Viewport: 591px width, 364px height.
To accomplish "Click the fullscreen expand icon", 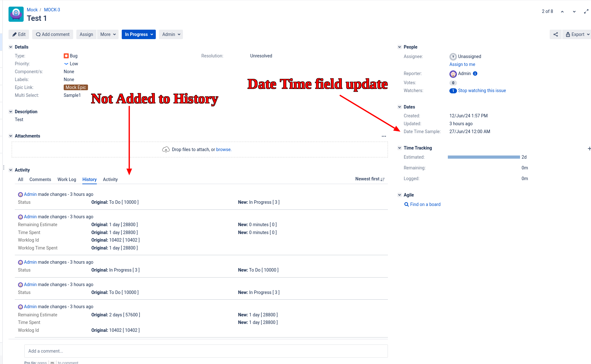I will click(586, 11).
